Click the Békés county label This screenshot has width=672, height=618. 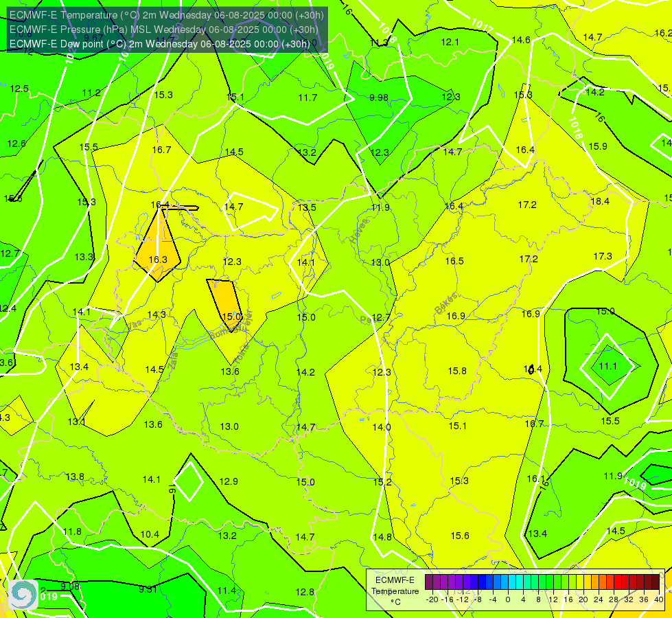446,304
